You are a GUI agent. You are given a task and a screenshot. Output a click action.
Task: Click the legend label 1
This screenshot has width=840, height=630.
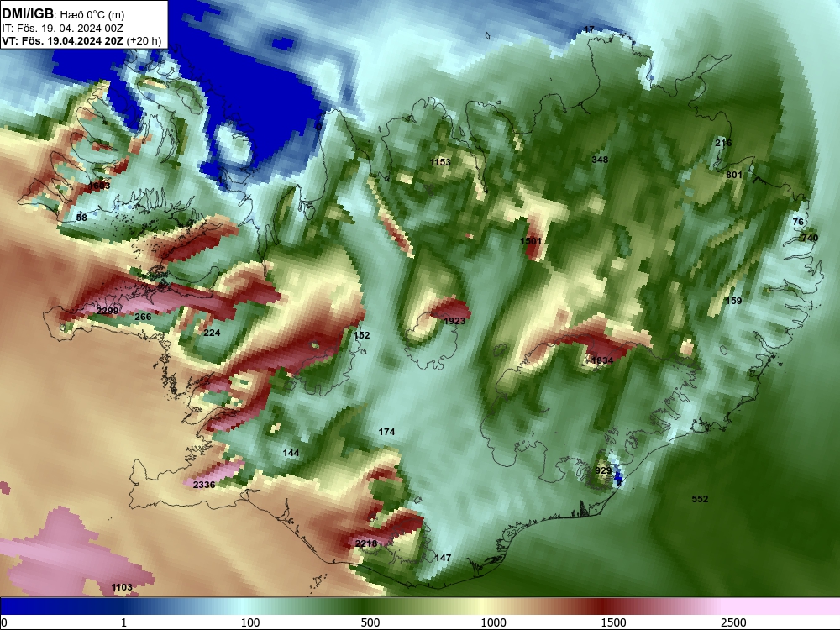tap(124, 622)
